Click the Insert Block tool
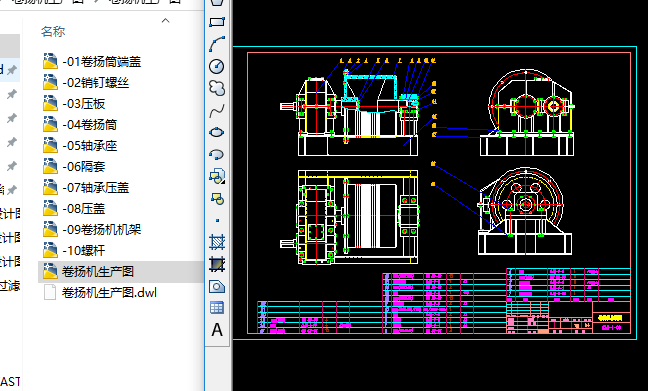The height and width of the screenshot is (391, 648). tap(217, 176)
